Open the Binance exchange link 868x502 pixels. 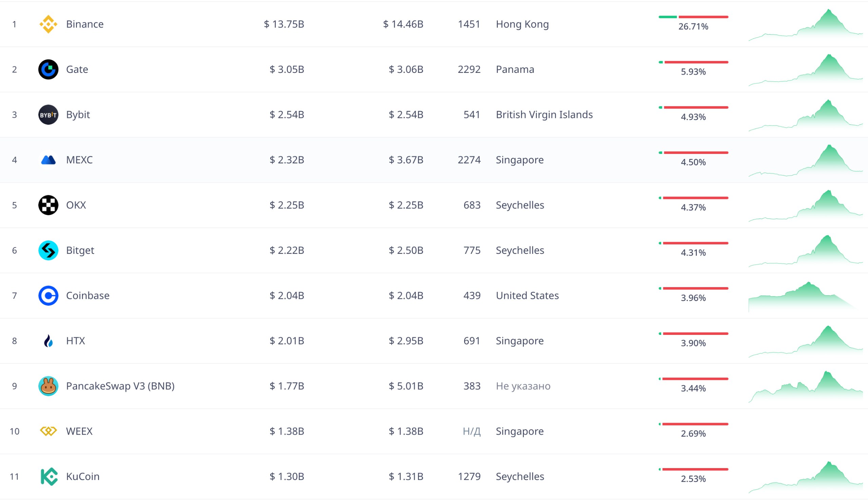tap(85, 24)
